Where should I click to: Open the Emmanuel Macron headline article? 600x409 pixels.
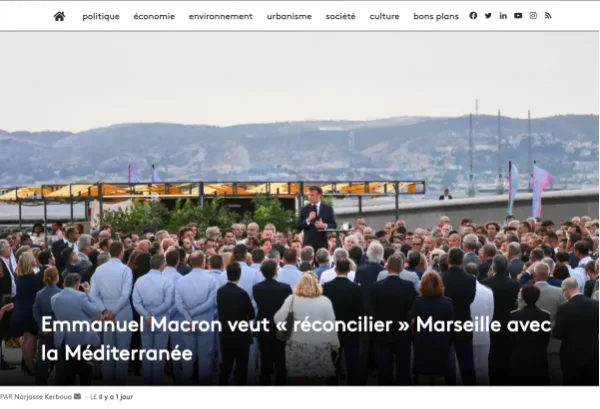tap(296, 339)
